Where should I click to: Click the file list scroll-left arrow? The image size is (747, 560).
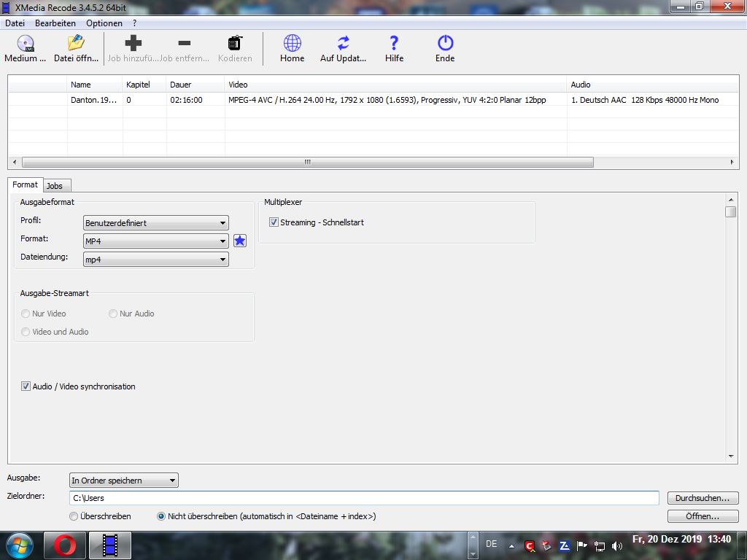tap(15, 162)
